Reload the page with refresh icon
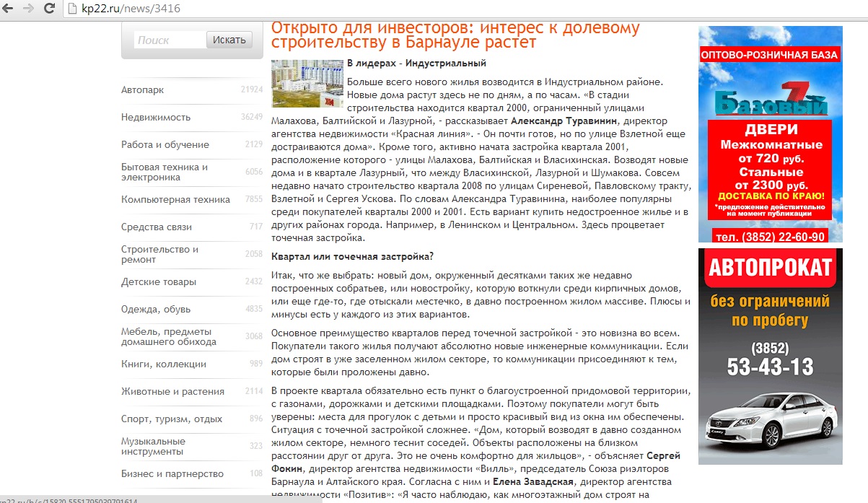Screen dimensions: 868x503 point(49,9)
